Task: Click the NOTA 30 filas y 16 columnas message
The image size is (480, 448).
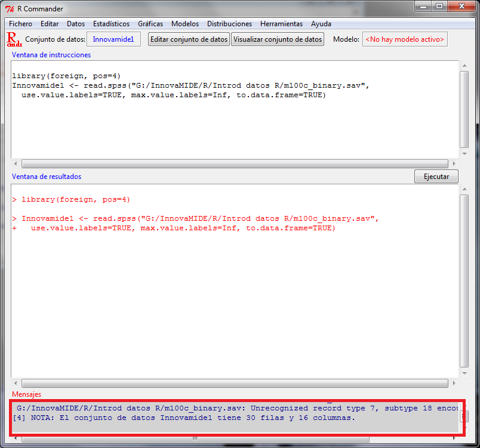Action: click(184, 418)
